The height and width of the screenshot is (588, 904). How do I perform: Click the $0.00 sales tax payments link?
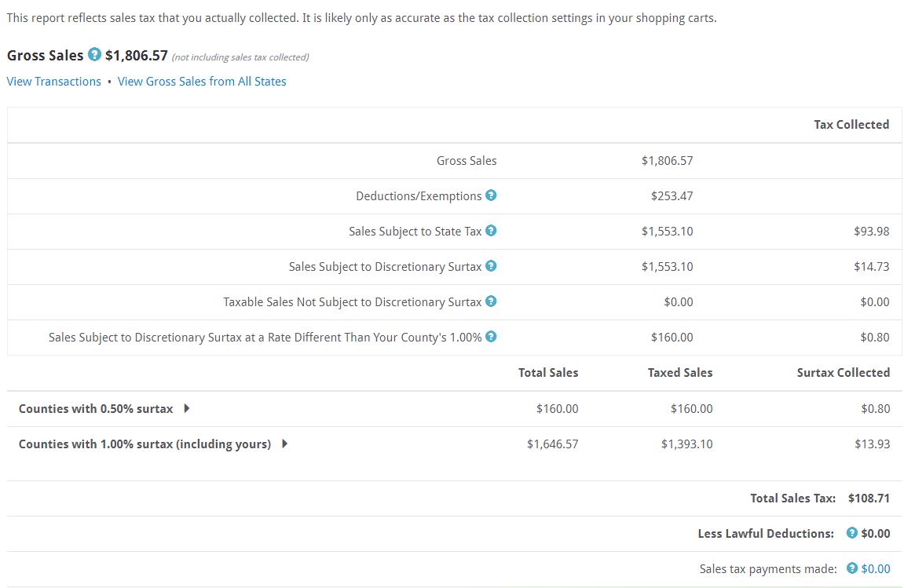(x=876, y=568)
